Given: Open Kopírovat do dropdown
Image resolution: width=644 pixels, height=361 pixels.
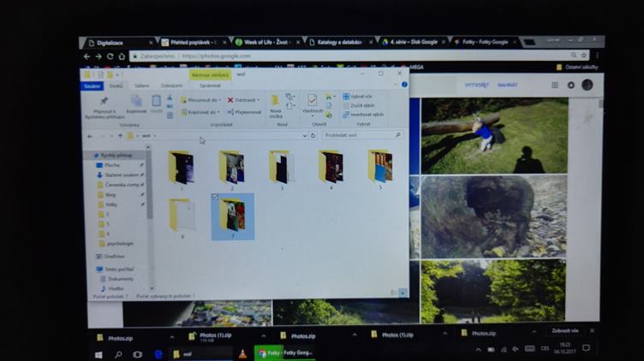Looking at the screenshot, I should coord(200,111).
